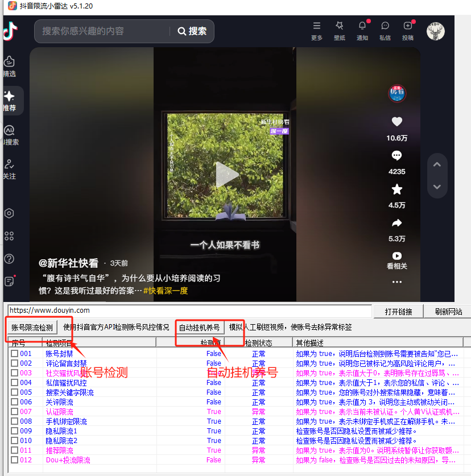This screenshot has width=471, height=476.
Task: Collapse the video feed with the up chevron
Action: pyautogui.click(x=437, y=164)
